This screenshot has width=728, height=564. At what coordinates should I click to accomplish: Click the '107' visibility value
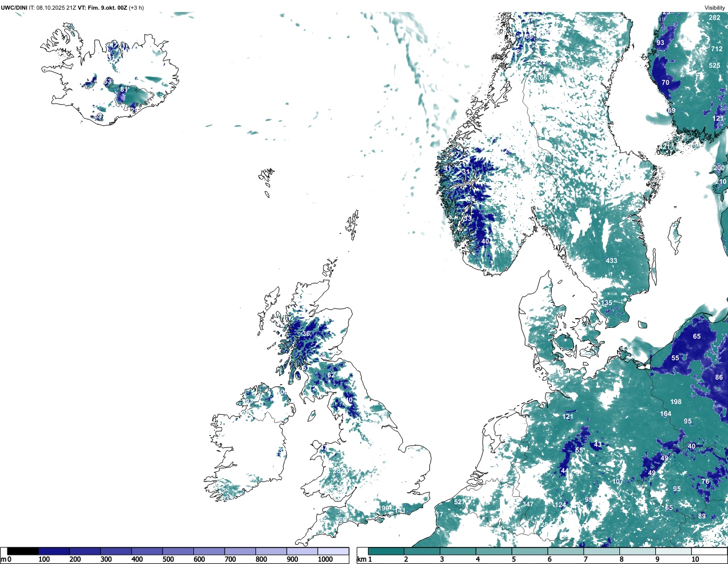[x=618, y=481]
